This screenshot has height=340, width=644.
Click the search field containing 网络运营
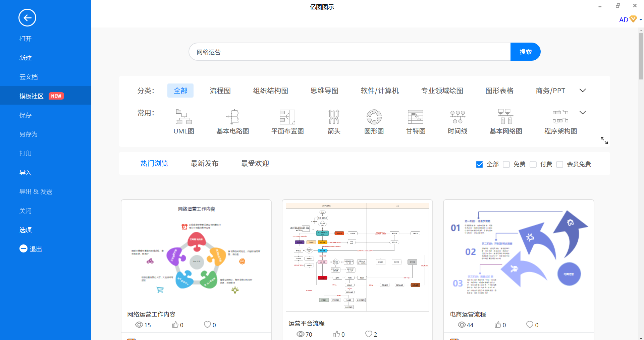[349, 52]
